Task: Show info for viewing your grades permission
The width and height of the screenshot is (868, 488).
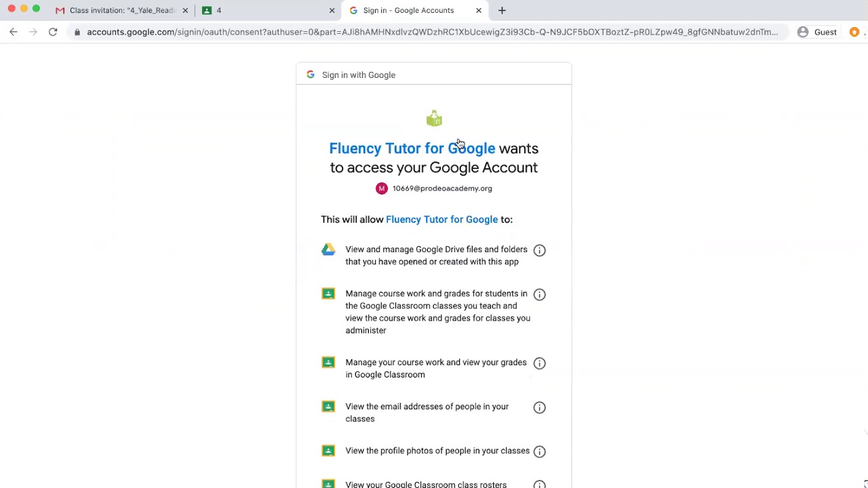Action: coord(539,363)
